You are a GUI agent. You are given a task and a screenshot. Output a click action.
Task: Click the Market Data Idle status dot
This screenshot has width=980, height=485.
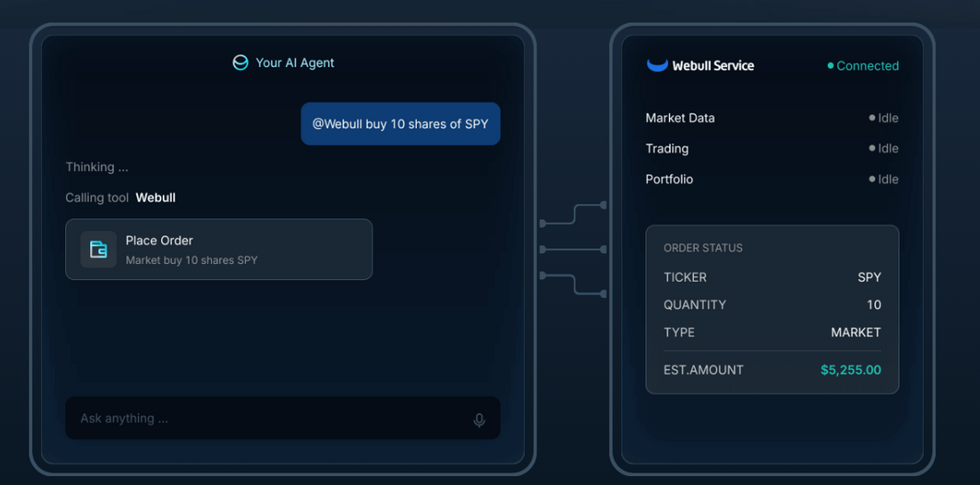pyautogui.click(x=872, y=118)
